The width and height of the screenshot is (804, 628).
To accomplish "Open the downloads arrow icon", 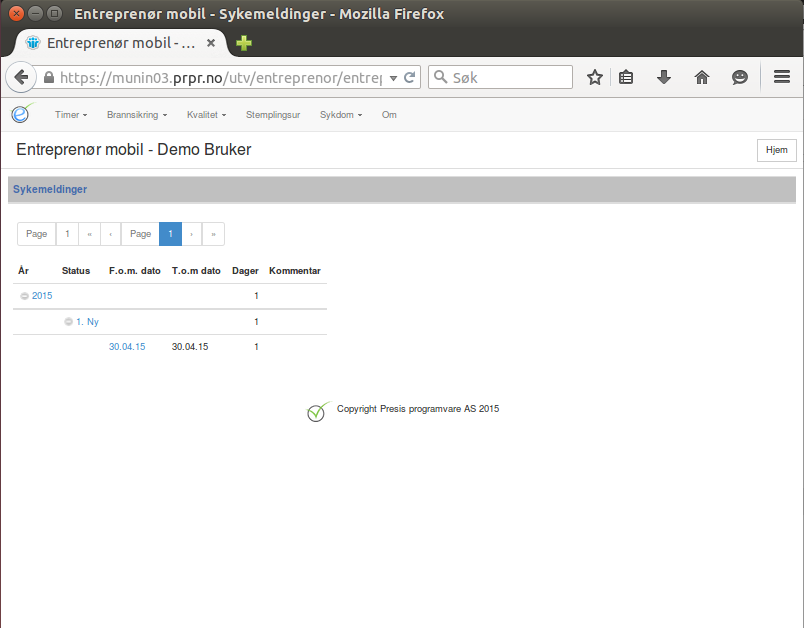I will (x=664, y=77).
